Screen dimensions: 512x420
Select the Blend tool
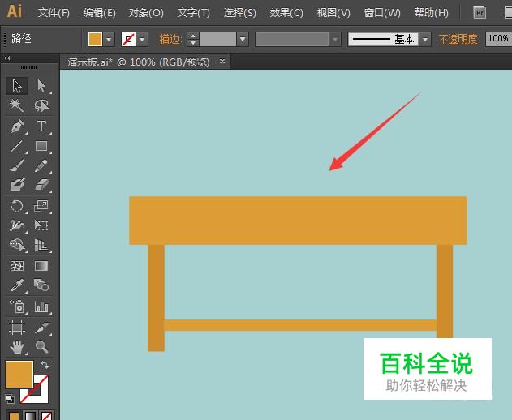41,285
